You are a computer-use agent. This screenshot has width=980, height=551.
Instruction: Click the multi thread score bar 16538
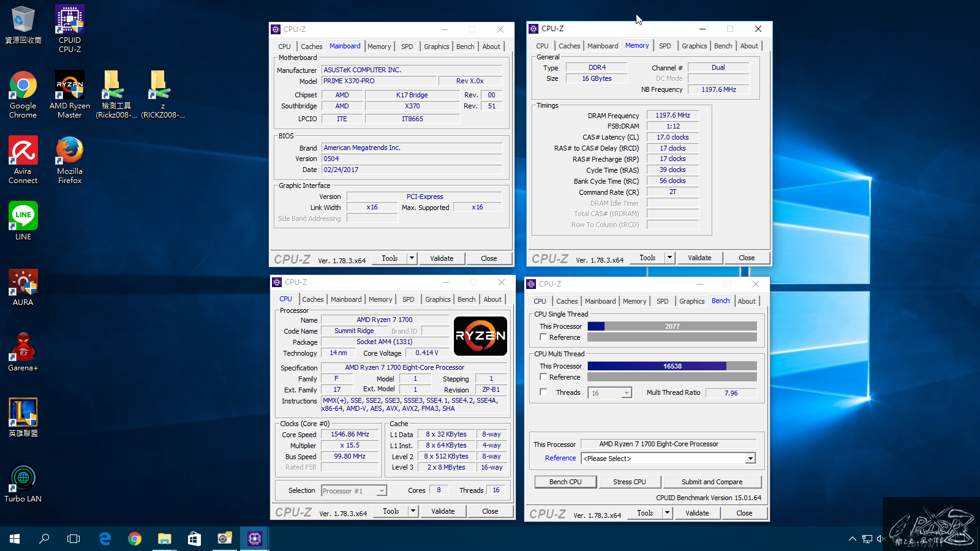672,366
